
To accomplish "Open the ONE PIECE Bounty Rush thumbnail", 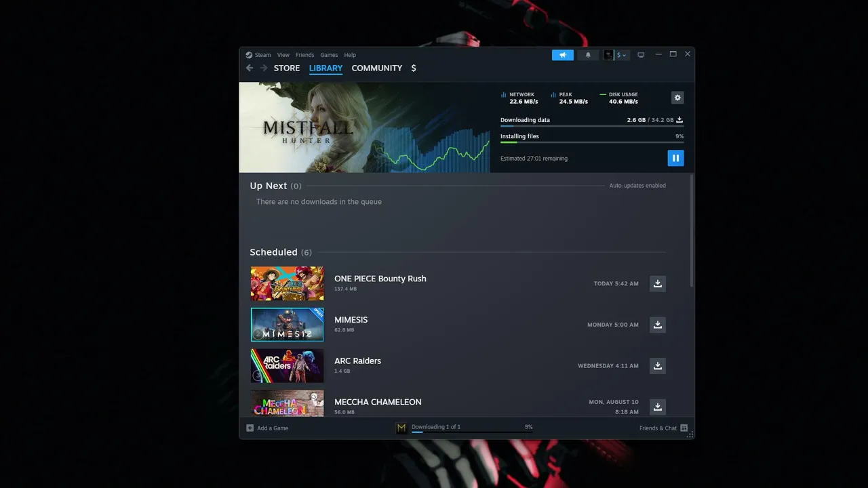I will click(x=288, y=283).
